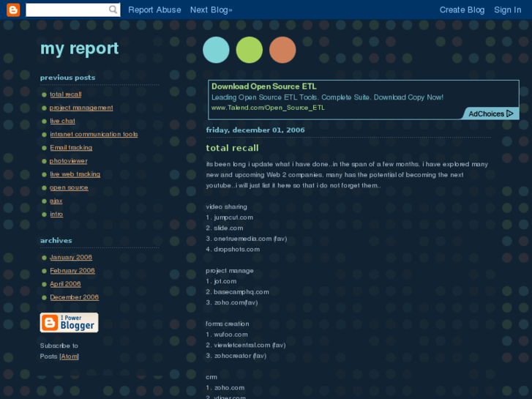Open the 'live web tracking' post link
The image size is (532, 399).
pyautogui.click(x=75, y=174)
